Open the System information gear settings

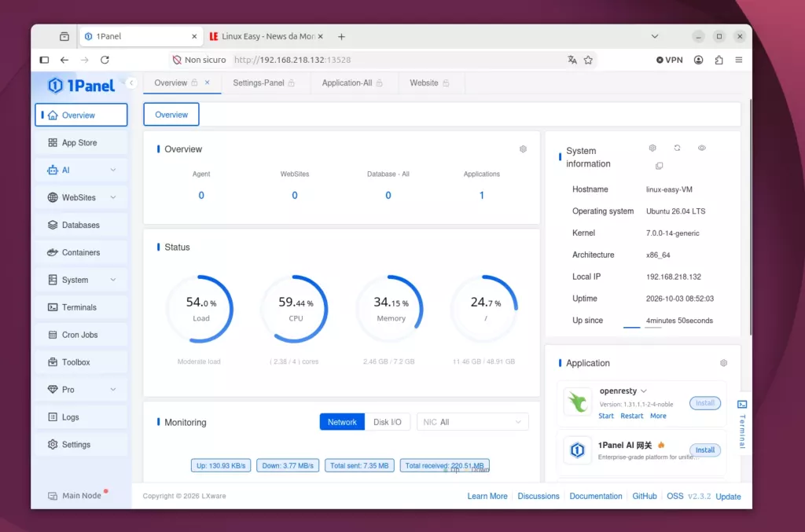click(652, 149)
